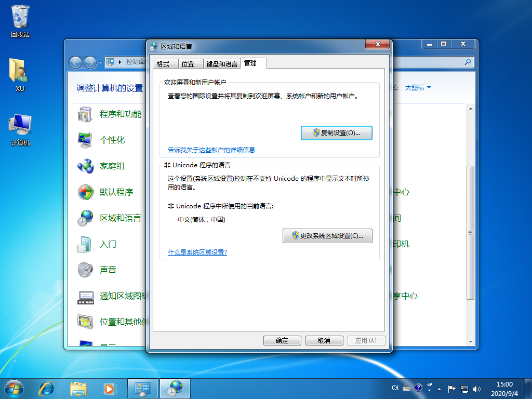Click the 程序和功能 text label
Image resolution: width=532 pixels, height=399 pixels.
pyautogui.click(x=121, y=114)
